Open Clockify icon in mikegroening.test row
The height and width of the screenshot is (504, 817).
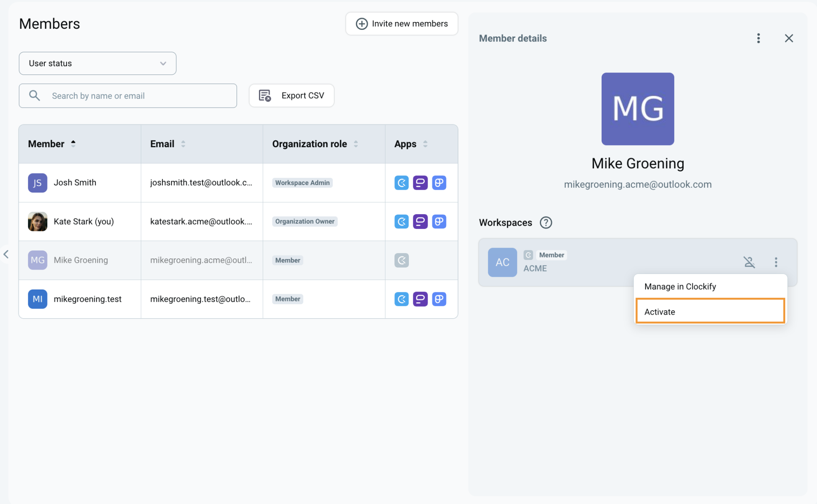click(x=401, y=299)
